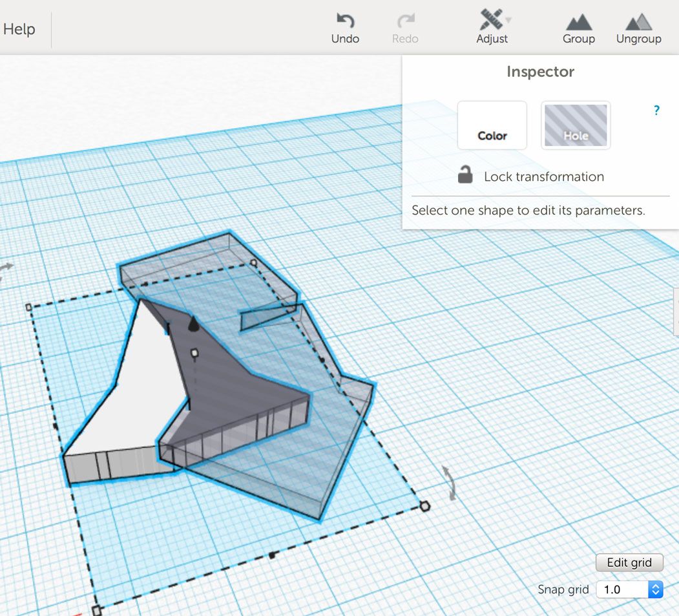This screenshot has height=616, width=679.
Task: Click the greyed-out Redo icon
Action: [x=405, y=21]
